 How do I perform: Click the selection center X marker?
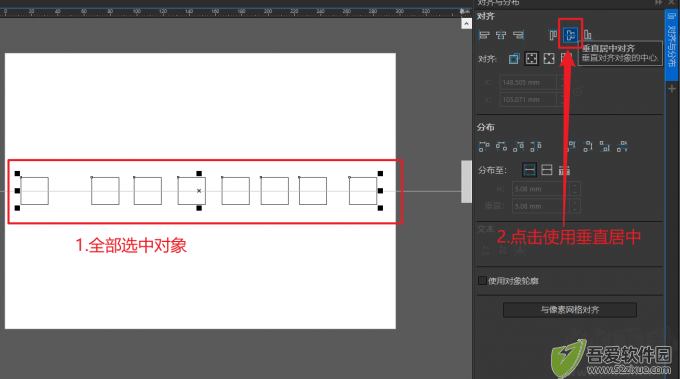199,191
